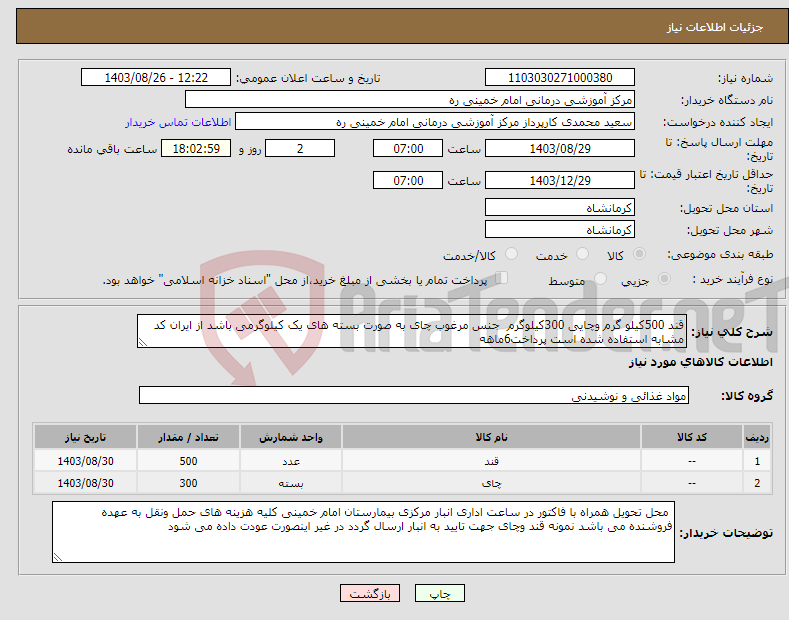Click the ردیف column header
The image size is (789, 620).
pyautogui.click(x=756, y=437)
